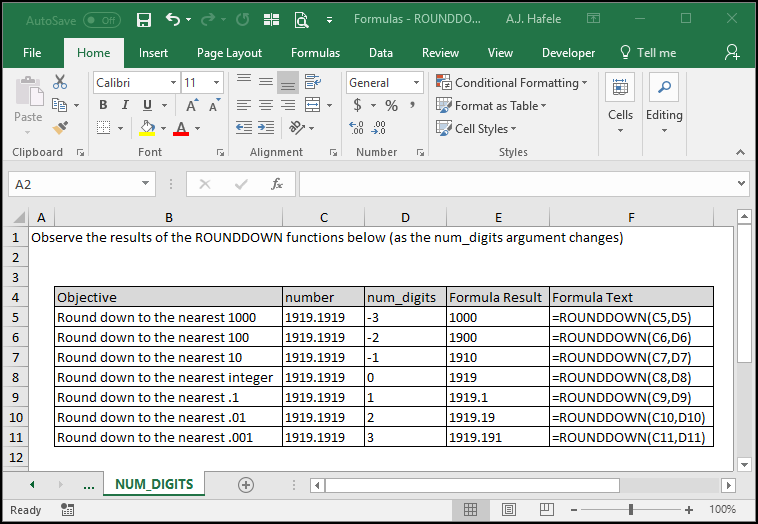This screenshot has height=524, width=758.
Task: Expand the Conditional Formatting menu
Action: pyautogui.click(x=511, y=83)
